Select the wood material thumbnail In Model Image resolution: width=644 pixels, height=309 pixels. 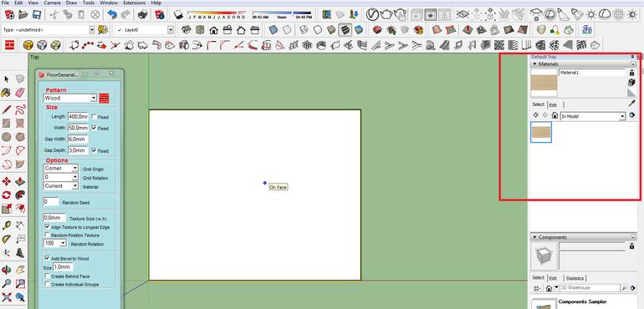click(x=541, y=132)
